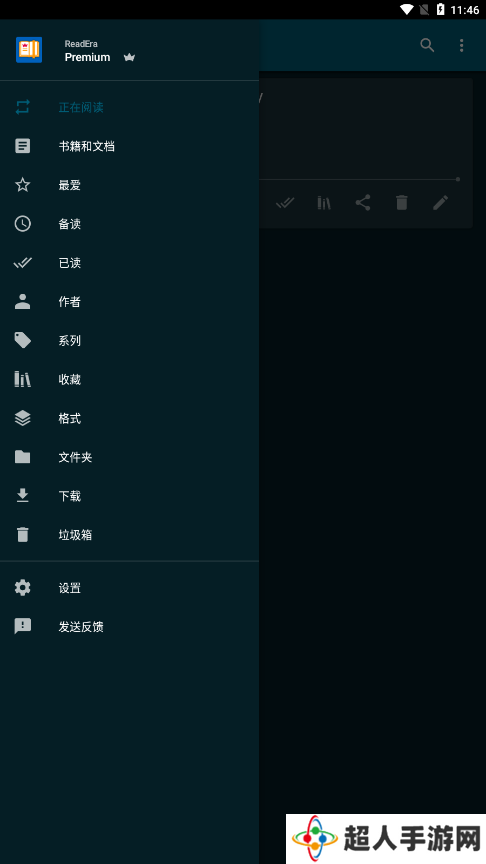Mark book as read with double-check icon

[285, 203]
